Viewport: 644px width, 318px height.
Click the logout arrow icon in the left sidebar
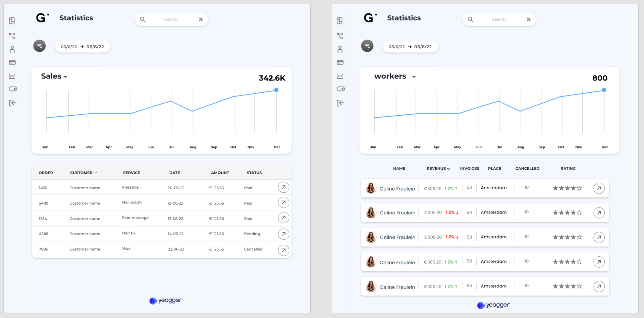(12, 103)
